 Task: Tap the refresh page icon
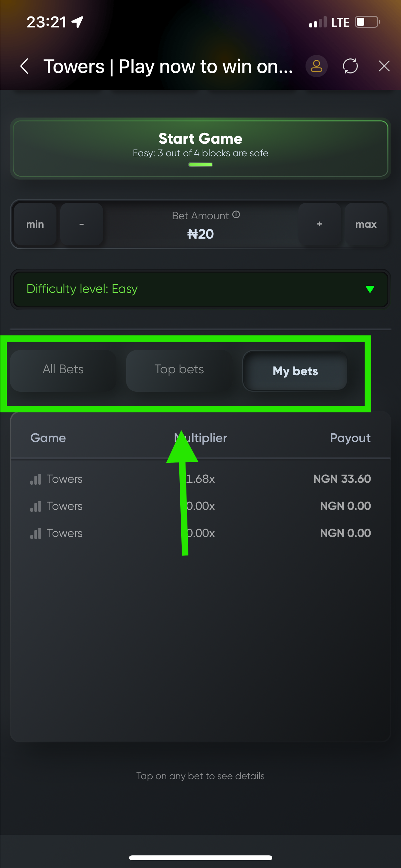point(350,66)
